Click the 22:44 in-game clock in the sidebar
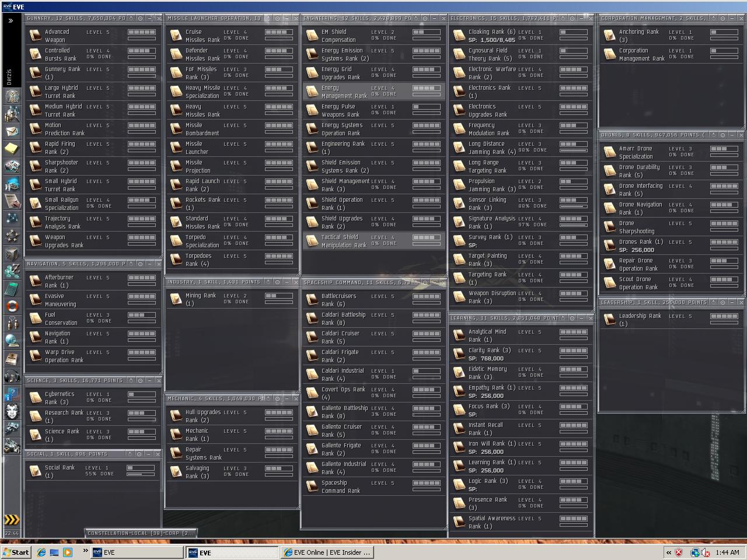Viewport: 747px width, 560px height. click(x=12, y=533)
